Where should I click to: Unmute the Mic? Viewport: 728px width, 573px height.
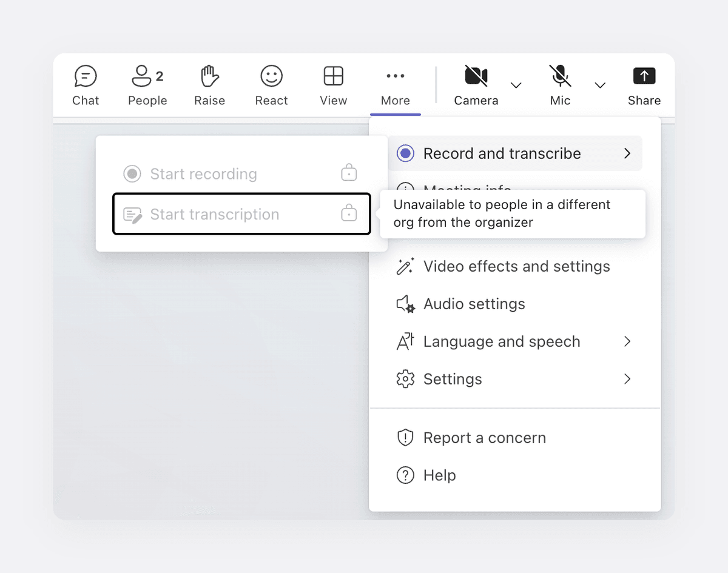pyautogui.click(x=560, y=86)
